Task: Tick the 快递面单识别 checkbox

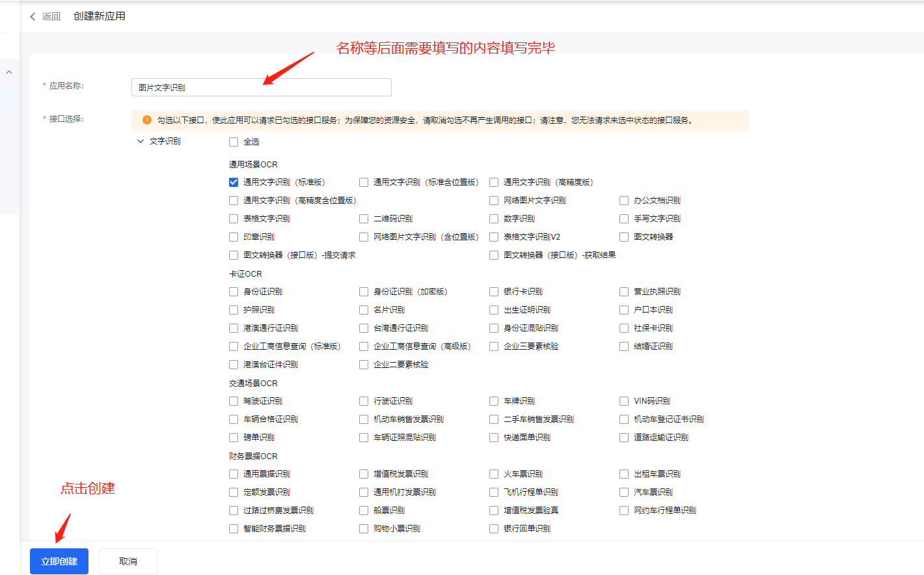Action: [x=494, y=438]
